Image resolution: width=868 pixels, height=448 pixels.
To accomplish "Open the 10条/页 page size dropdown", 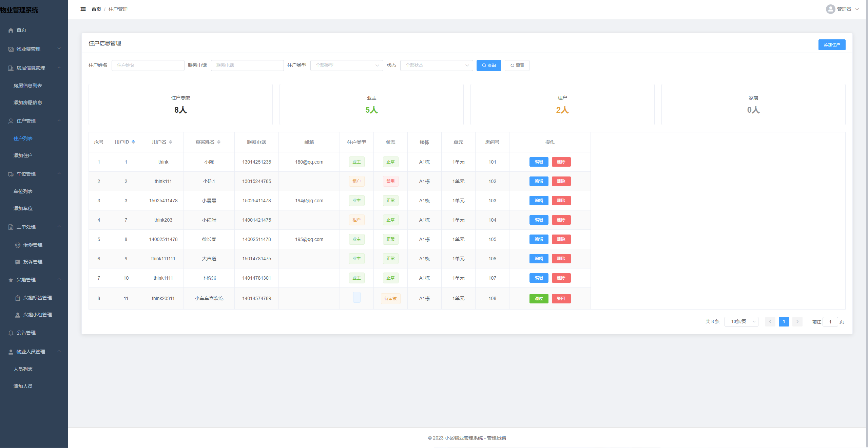I will [741, 322].
